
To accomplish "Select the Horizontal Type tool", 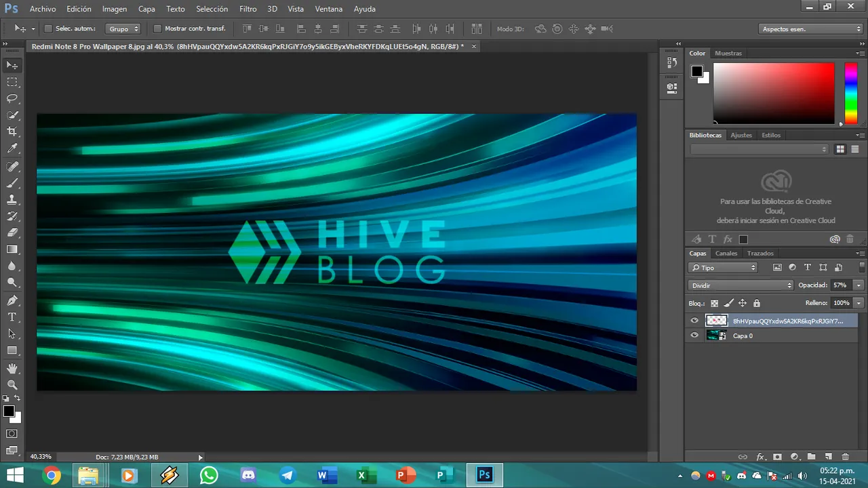I will [12, 317].
